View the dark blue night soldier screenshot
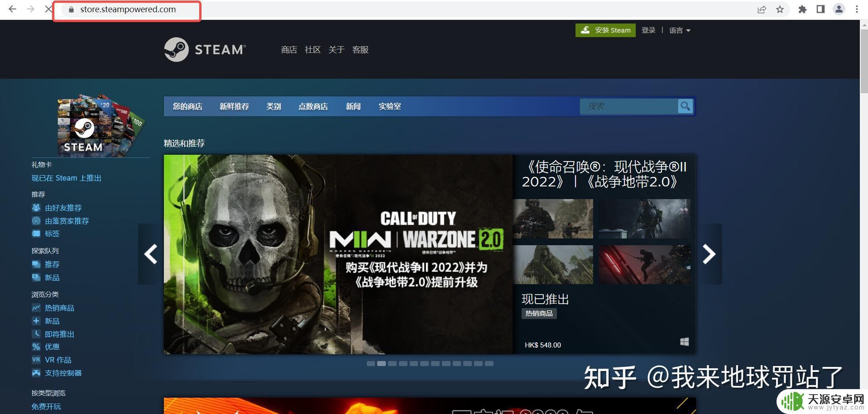The height and width of the screenshot is (414, 868). [644, 219]
